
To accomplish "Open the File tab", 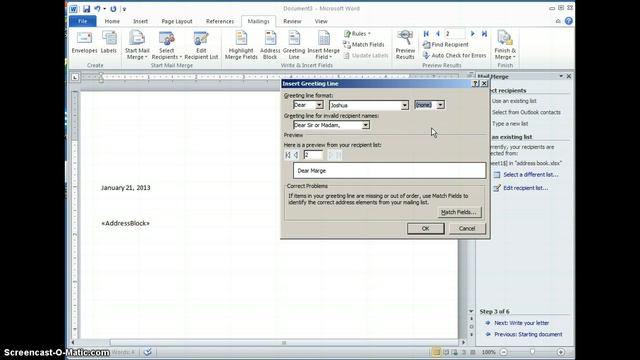I will coord(82,21).
